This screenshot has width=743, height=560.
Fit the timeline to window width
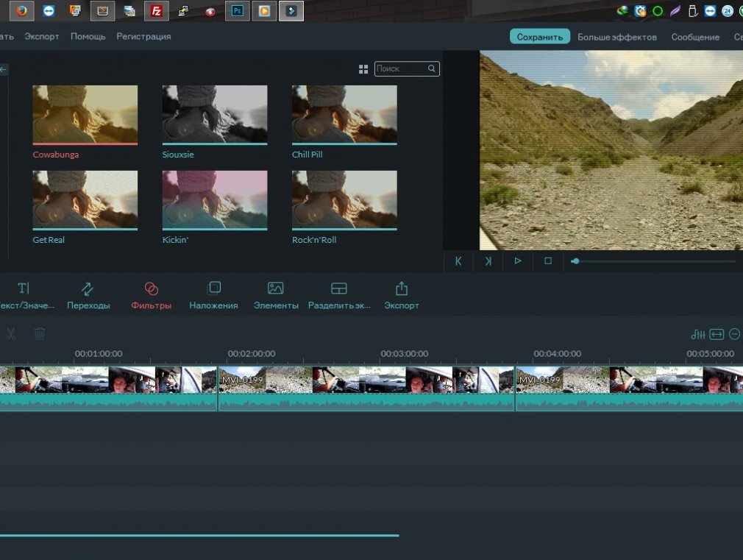717,334
